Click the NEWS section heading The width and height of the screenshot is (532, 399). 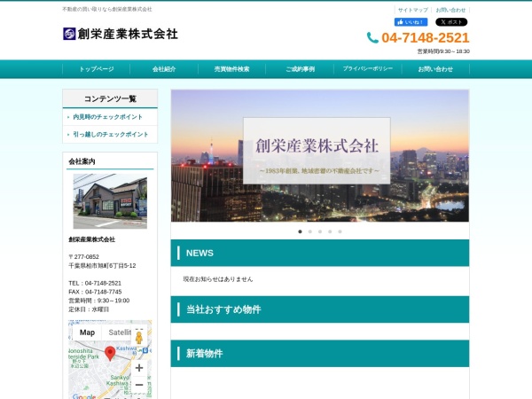(320, 253)
